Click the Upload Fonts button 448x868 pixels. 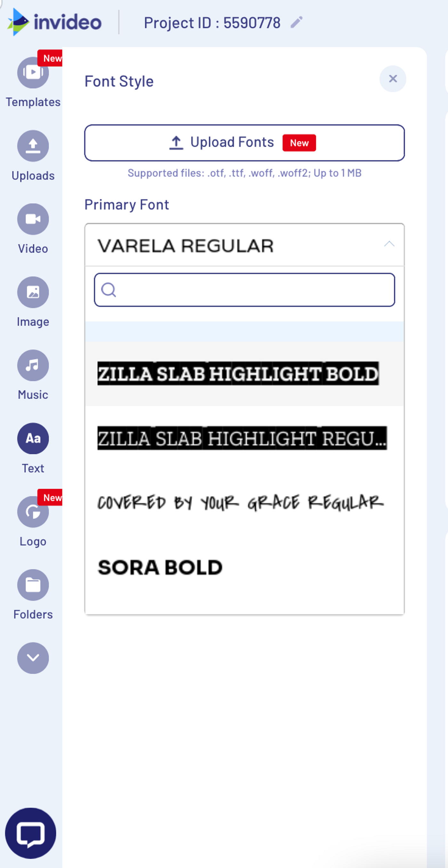pyautogui.click(x=244, y=143)
